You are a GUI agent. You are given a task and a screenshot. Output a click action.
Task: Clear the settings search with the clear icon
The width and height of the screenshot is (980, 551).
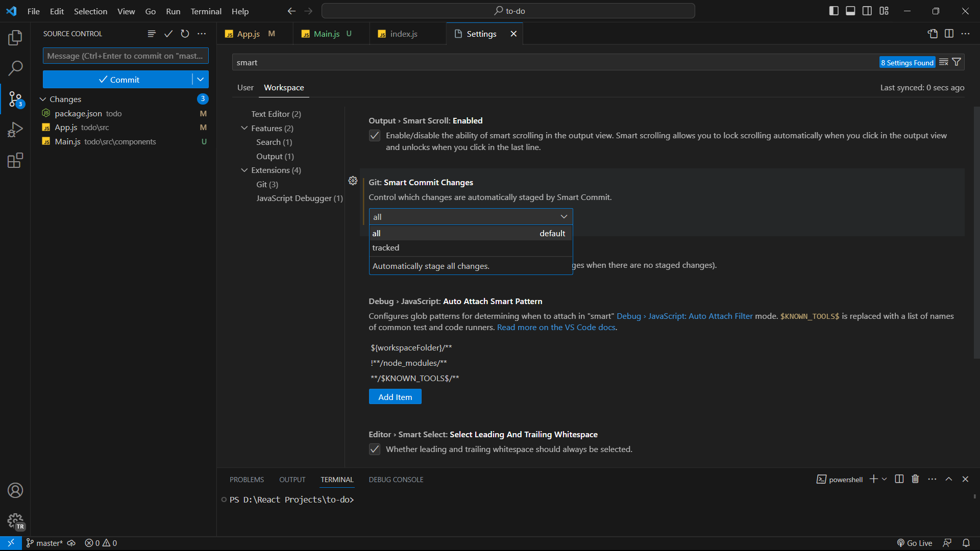coord(944,62)
